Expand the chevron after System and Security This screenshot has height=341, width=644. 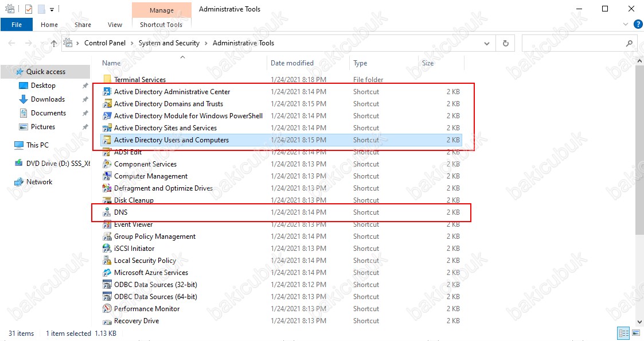click(206, 43)
